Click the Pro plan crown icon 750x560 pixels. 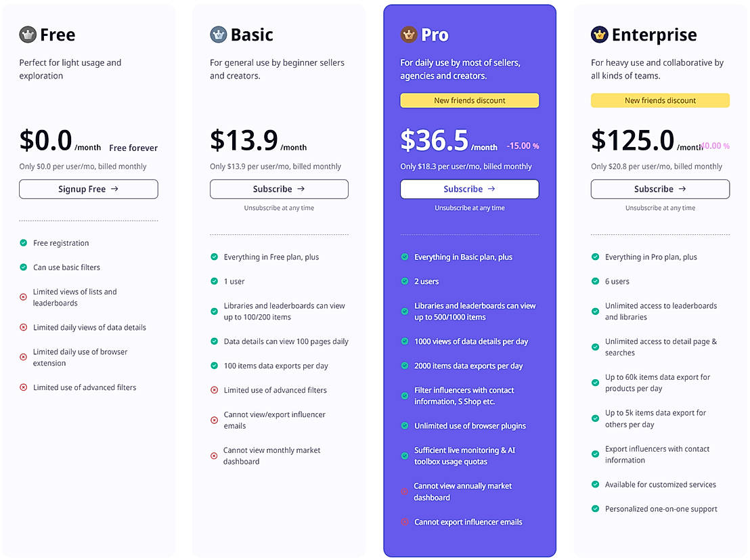(408, 35)
